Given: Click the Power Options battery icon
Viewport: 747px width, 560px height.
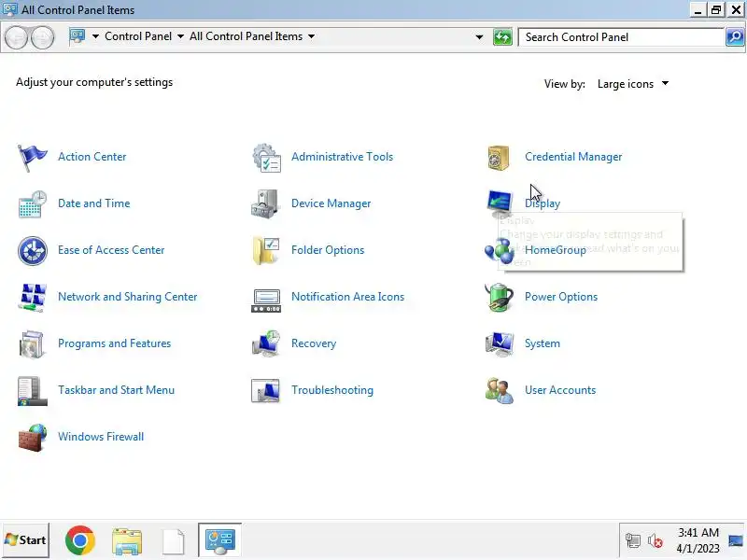Looking at the screenshot, I should (499, 297).
